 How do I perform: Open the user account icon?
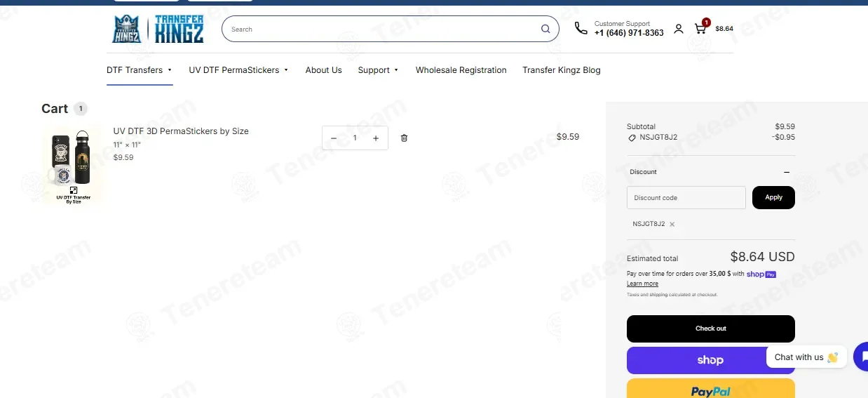tap(678, 29)
